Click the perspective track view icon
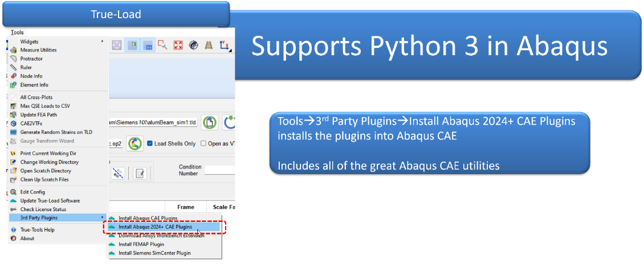 pos(209,45)
